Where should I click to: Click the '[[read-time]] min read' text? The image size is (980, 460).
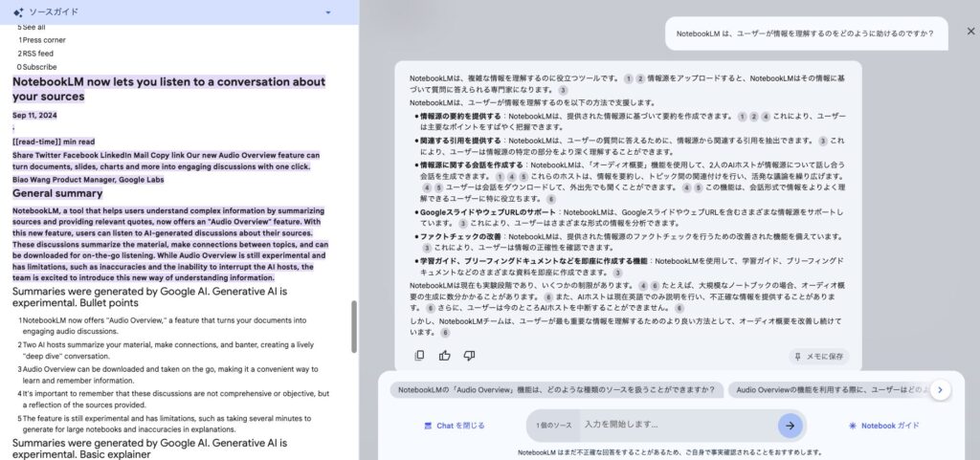[x=54, y=142]
